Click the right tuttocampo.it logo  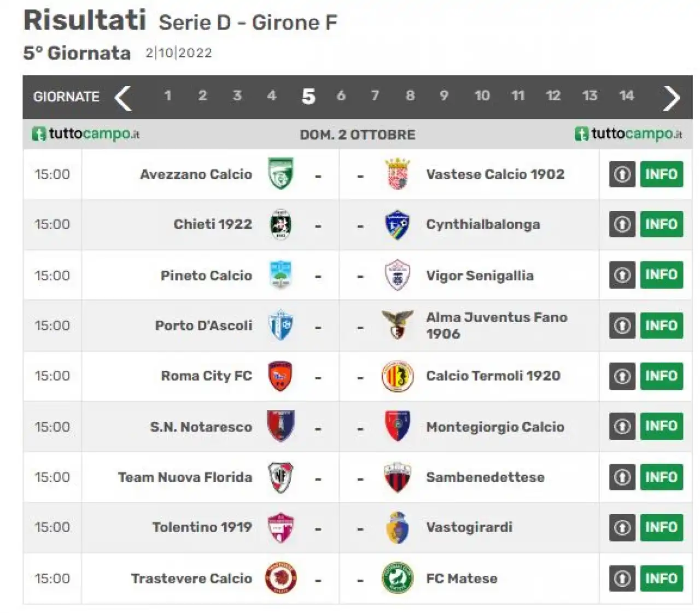point(628,134)
